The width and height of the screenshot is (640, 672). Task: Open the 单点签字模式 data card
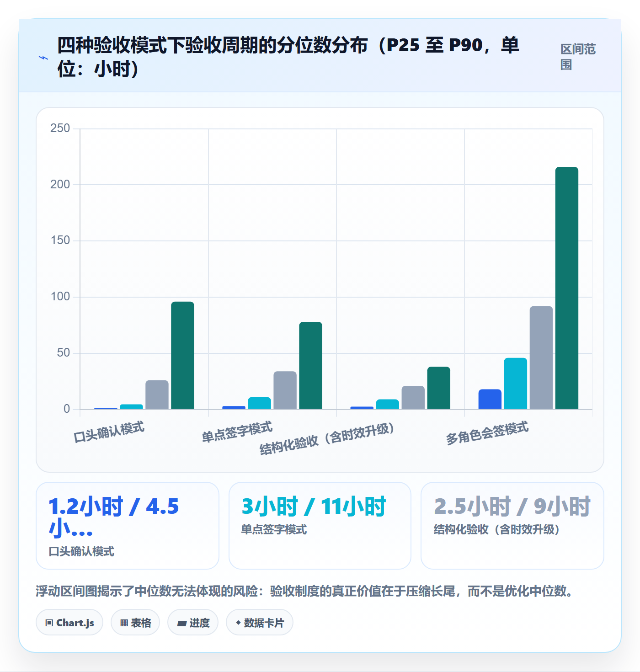[x=320, y=526]
